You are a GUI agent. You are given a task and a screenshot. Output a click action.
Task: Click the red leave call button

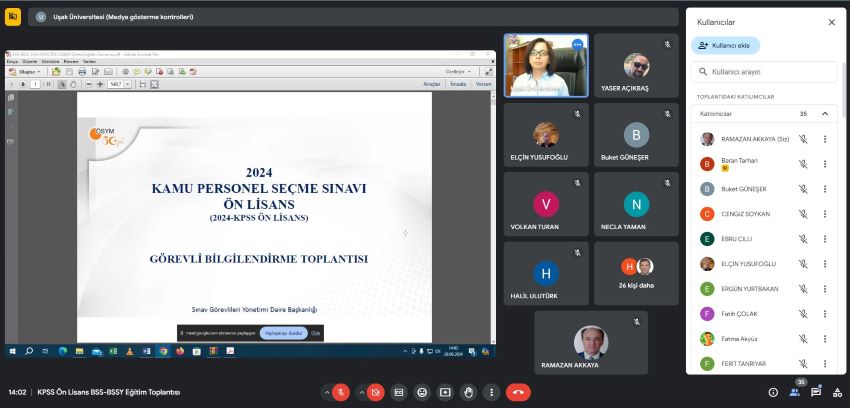click(x=518, y=392)
